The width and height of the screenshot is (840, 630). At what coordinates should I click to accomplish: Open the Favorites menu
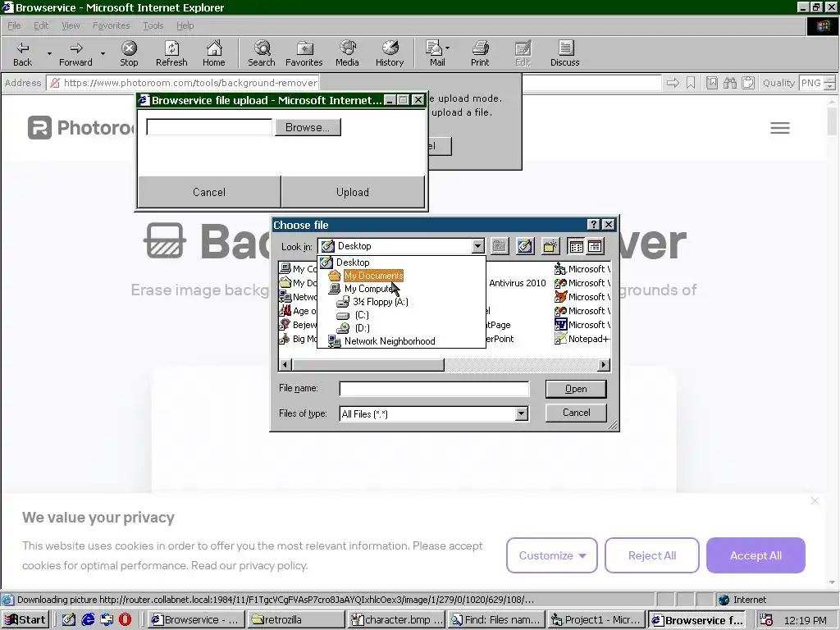(111, 25)
